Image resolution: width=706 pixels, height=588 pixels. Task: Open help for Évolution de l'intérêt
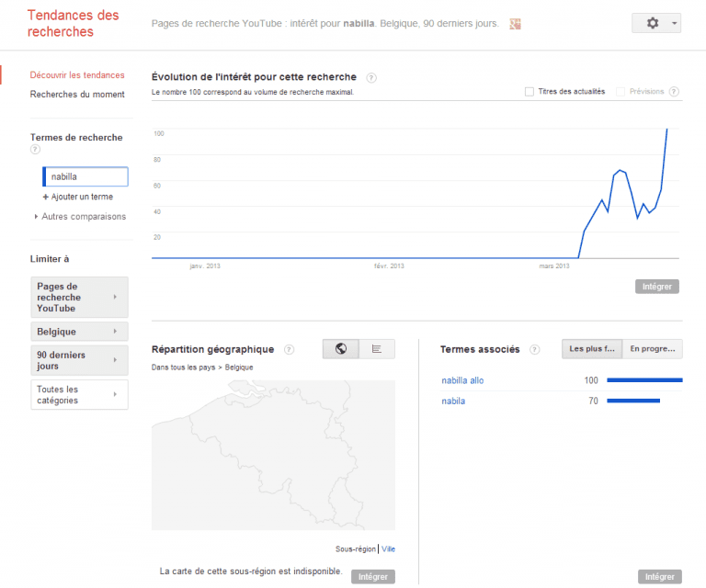(x=371, y=78)
